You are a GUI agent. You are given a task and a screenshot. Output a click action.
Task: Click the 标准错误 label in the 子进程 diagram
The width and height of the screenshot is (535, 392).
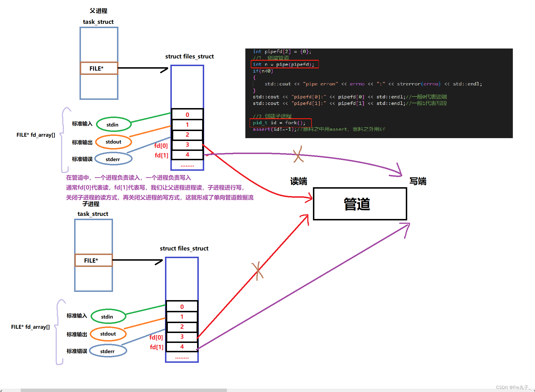point(77,351)
